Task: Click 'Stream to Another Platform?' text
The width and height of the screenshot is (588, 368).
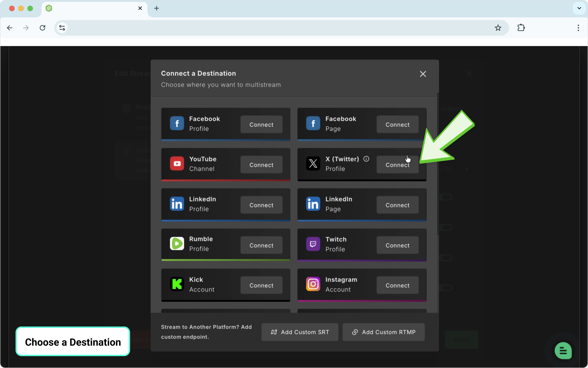Action: pos(200,327)
